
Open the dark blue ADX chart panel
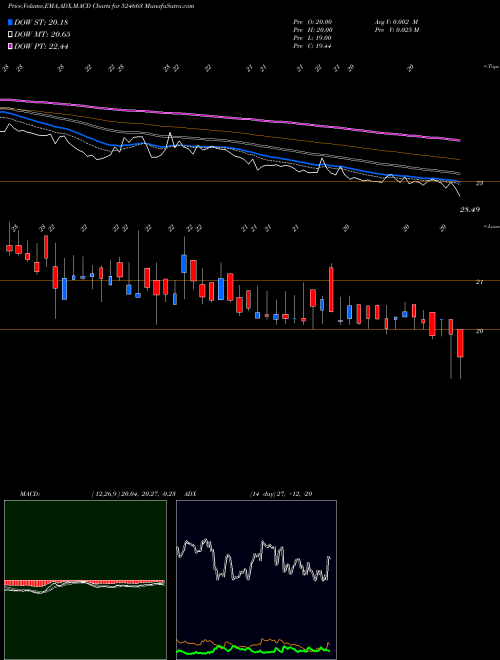tap(256, 580)
